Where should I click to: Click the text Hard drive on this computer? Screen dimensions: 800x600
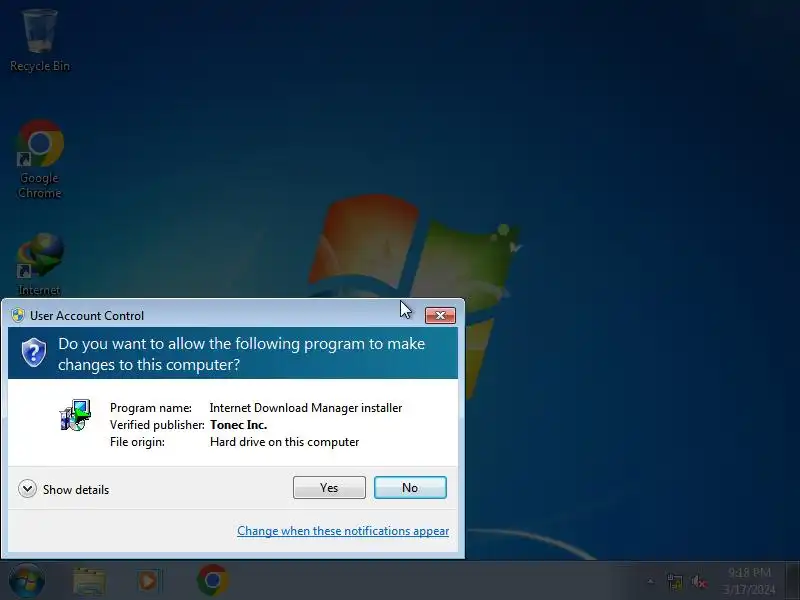tap(284, 442)
